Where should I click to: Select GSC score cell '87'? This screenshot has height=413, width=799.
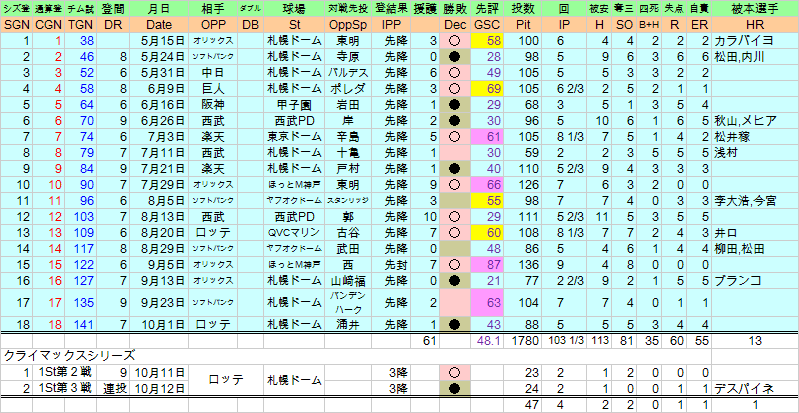(487, 265)
